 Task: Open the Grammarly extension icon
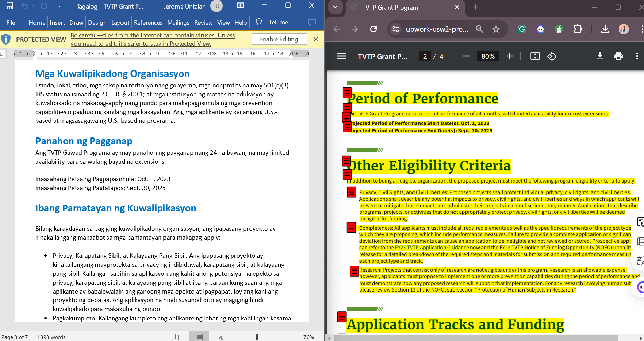pos(522,29)
